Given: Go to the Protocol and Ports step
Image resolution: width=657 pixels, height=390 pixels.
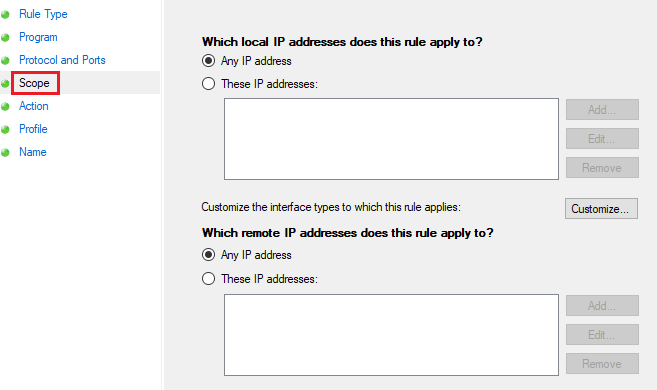Looking at the screenshot, I should 62,60.
